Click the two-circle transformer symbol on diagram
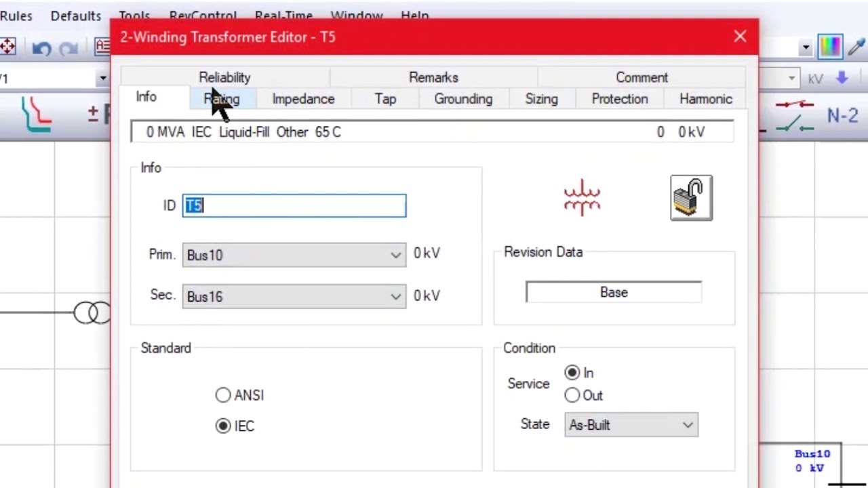 (92, 312)
